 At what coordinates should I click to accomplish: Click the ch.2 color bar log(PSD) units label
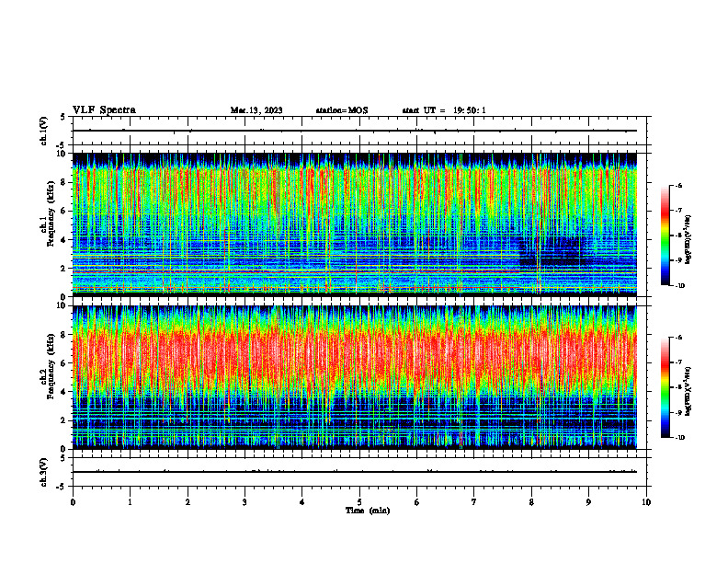(688, 391)
